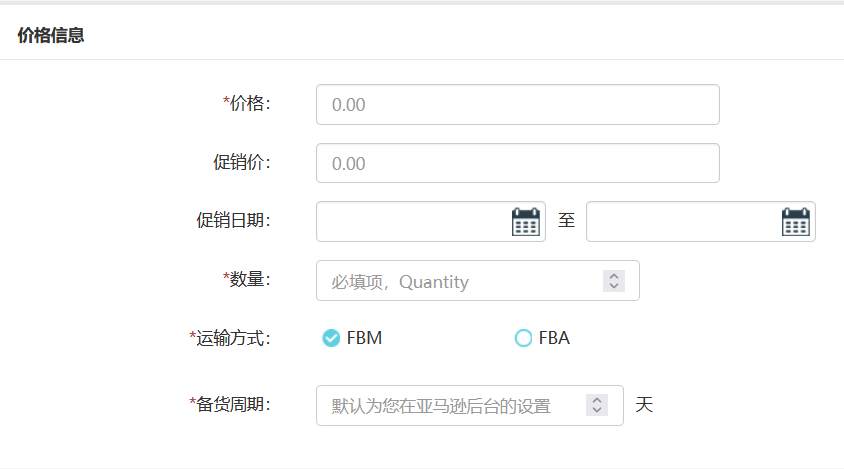Image resolution: width=844 pixels, height=469 pixels.
Task: Focus the 促销价 promotional price field
Action: [x=518, y=163]
